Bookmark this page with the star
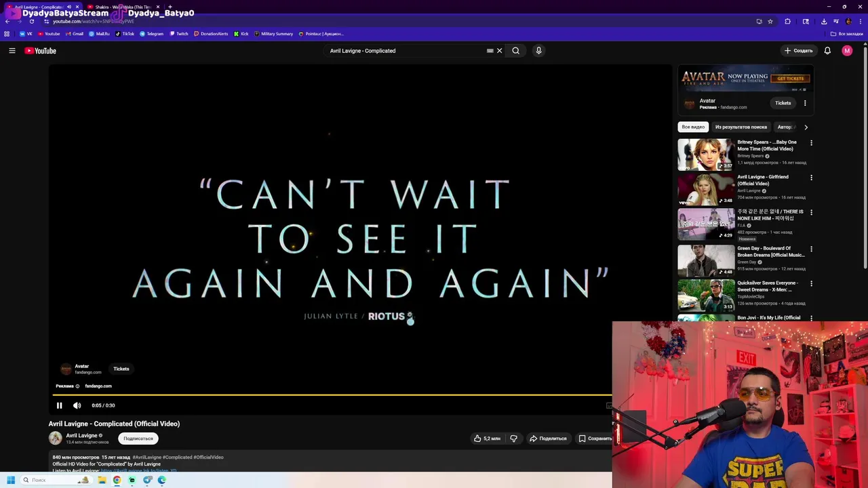 pos(770,21)
